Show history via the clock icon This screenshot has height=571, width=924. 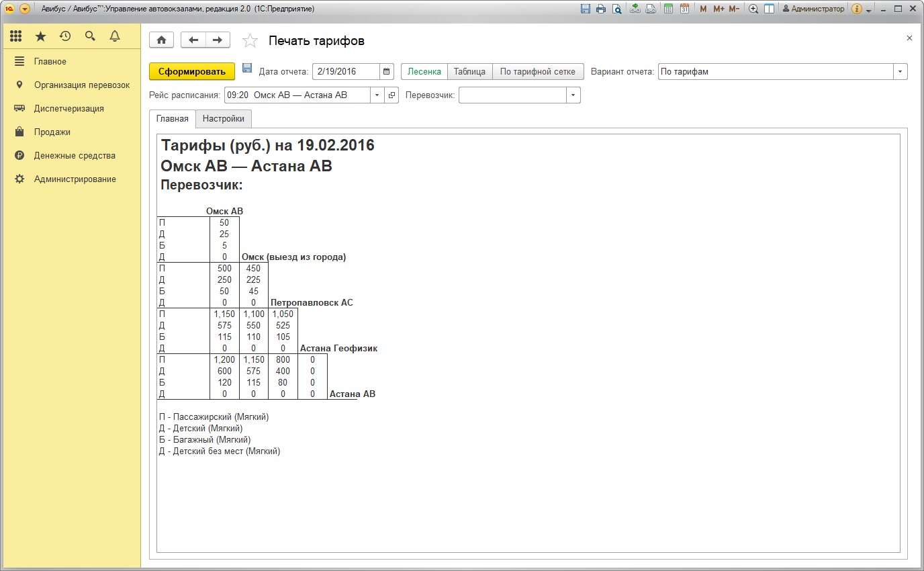pos(65,36)
